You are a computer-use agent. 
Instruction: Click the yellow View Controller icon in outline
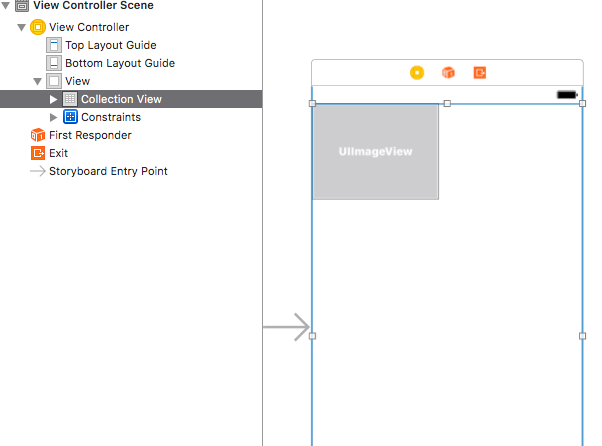pyautogui.click(x=38, y=27)
